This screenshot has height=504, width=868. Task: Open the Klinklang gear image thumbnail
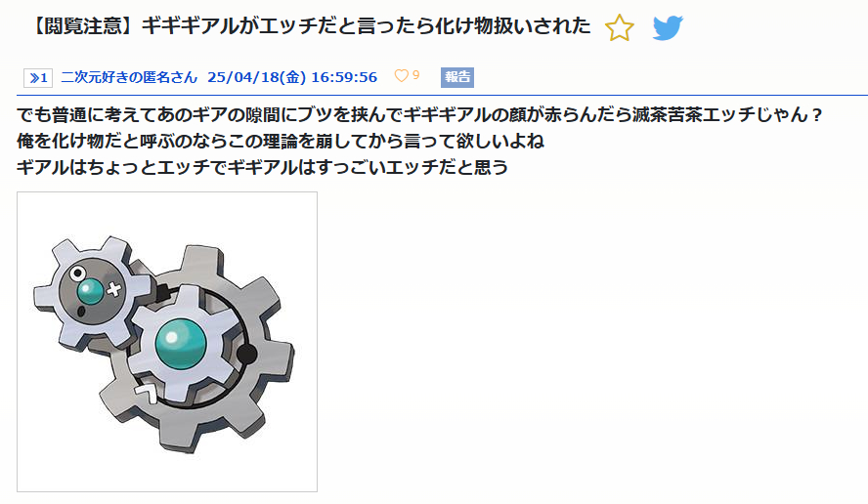(167, 342)
